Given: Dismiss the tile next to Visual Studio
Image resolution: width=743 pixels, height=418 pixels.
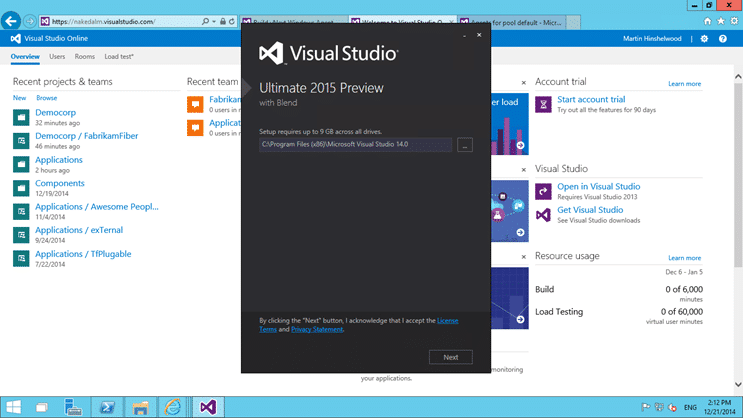Looking at the screenshot, I should [x=524, y=170].
